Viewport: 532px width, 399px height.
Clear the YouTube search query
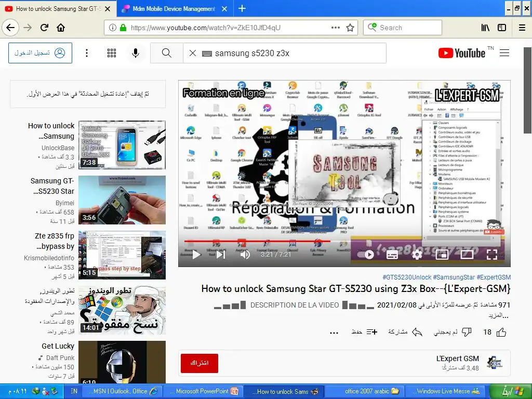tap(192, 53)
